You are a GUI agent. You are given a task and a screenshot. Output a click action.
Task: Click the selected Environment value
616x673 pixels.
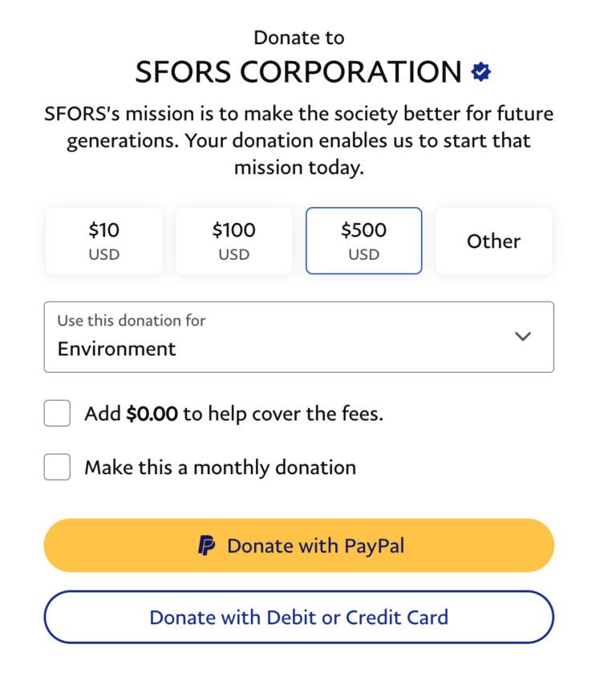click(117, 349)
